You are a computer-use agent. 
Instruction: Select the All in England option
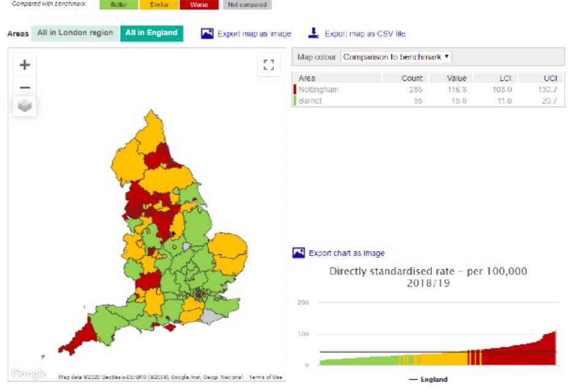click(x=151, y=33)
